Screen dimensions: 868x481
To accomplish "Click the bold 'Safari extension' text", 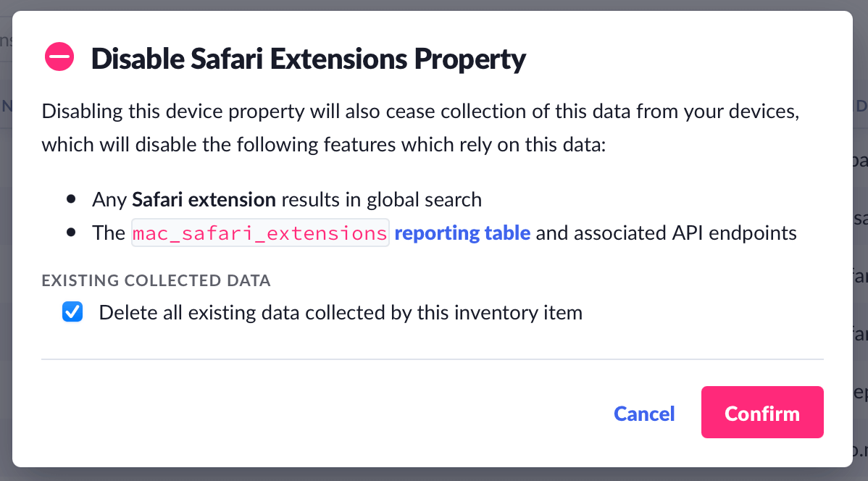I will click(204, 199).
